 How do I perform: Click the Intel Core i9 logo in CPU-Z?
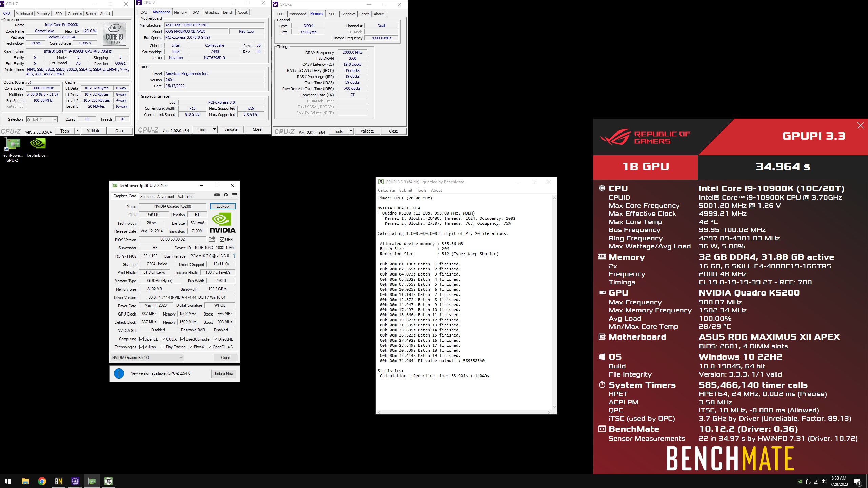115,34
